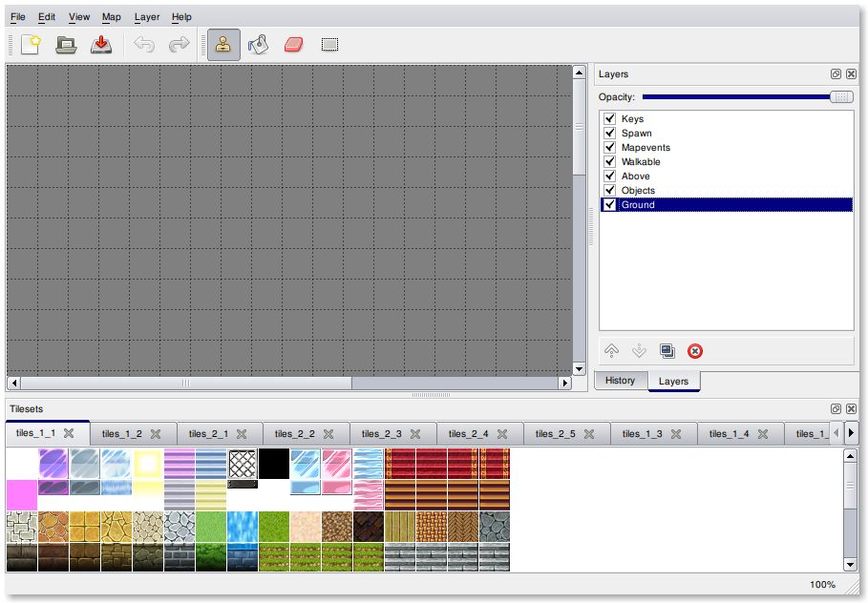Viewport: 868px width, 603px height.
Task: Activate the Eraser tool
Action: (293, 45)
